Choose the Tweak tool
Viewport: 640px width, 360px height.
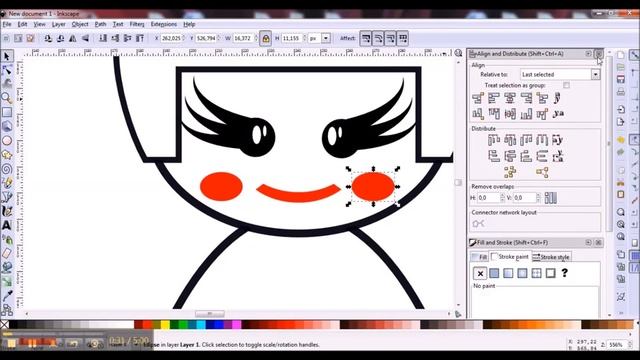(x=7, y=84)
